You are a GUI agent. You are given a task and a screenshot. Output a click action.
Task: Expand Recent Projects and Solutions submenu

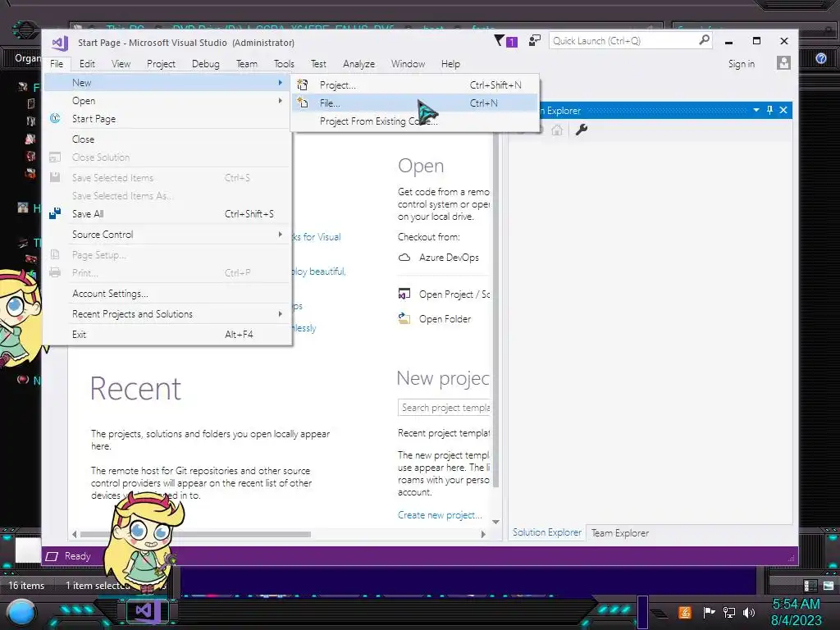167,314
